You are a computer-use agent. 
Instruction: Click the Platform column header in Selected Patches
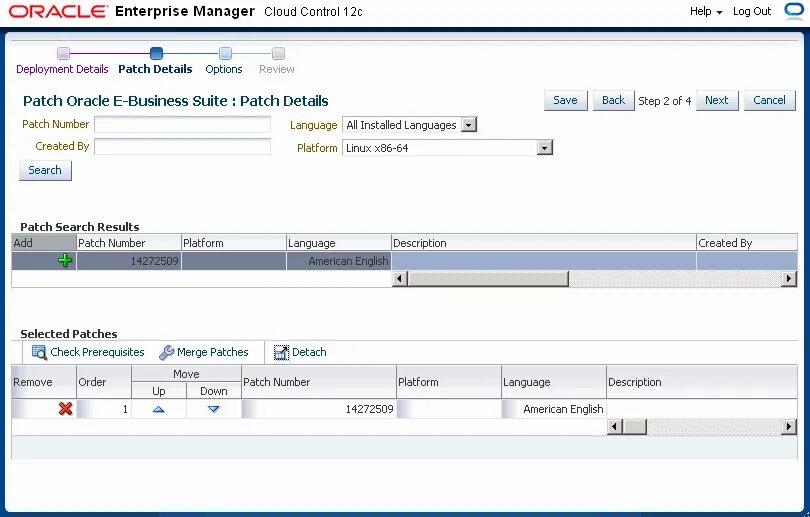click(x=449, y=382)
